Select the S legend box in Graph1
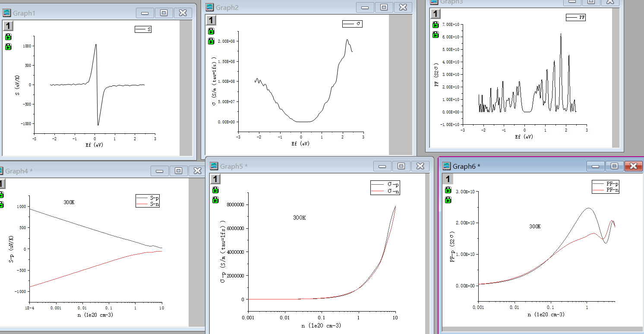Screen dimensions: 644x334 pos(143,29)
